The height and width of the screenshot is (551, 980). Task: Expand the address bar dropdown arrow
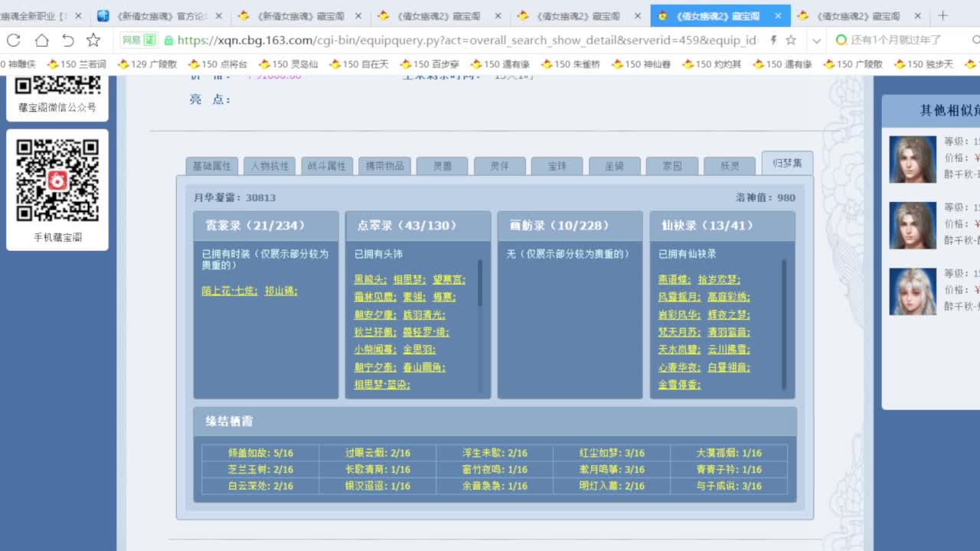click(x=817, y=40)
